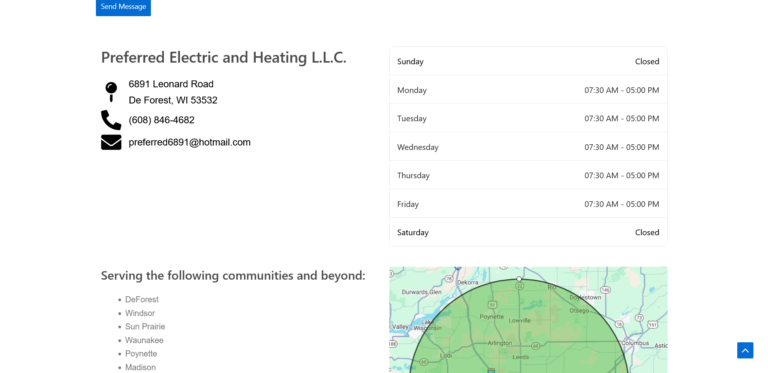
Task: Select the Sunday hours row
Action: coord(528,61)
